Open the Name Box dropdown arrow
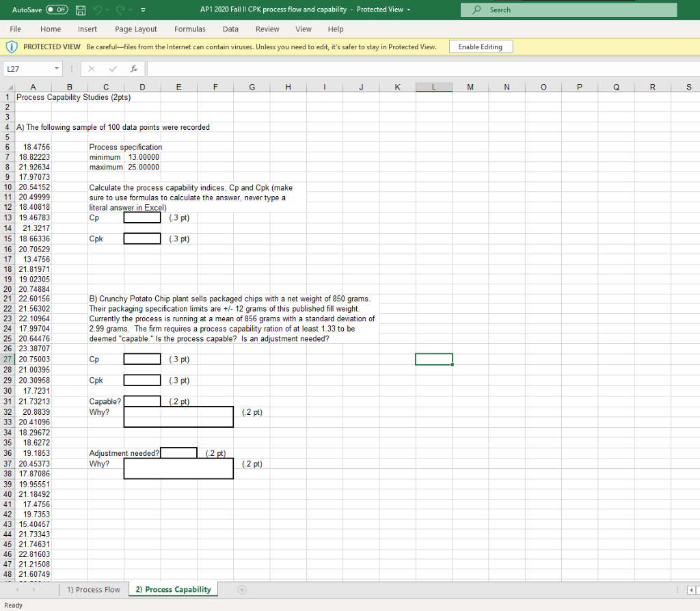The width and height of the screenshot is (700, 611). 55,68
